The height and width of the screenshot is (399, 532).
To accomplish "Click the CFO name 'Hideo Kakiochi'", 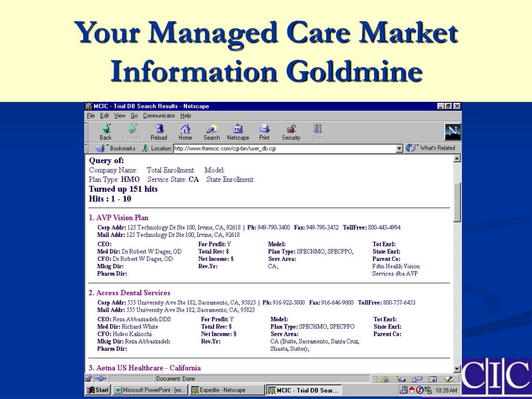I will coord(132,334).
